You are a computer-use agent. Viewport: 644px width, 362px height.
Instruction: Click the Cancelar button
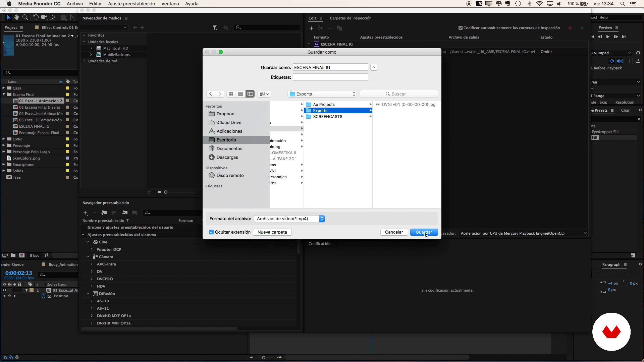coord(394,232)
